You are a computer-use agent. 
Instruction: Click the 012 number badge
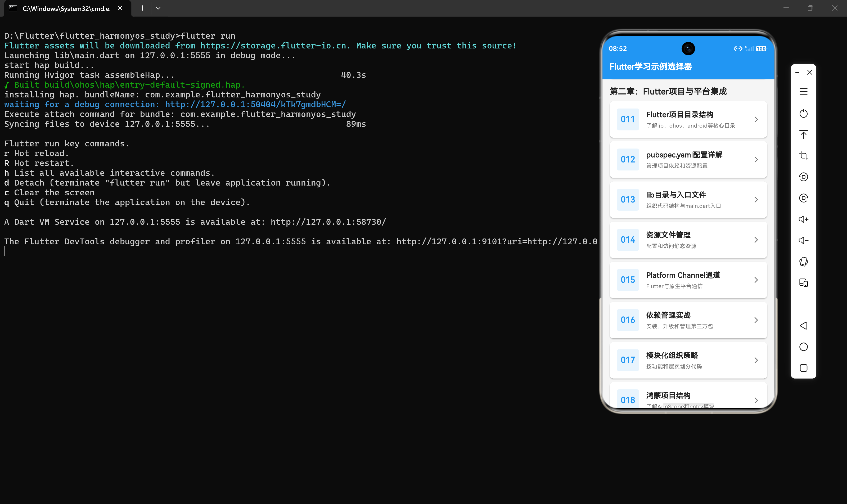click(628, 160)
